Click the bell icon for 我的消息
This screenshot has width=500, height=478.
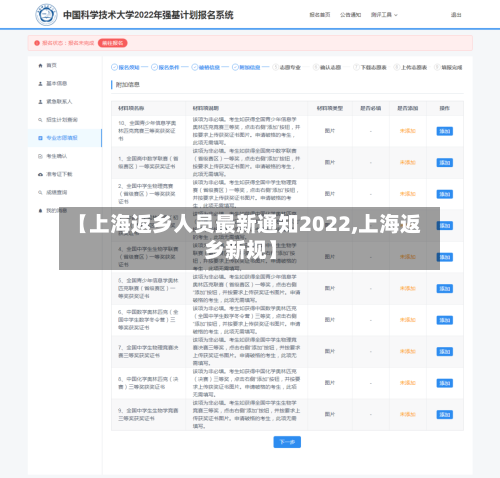pyautogui.click(x=40, y=211)
